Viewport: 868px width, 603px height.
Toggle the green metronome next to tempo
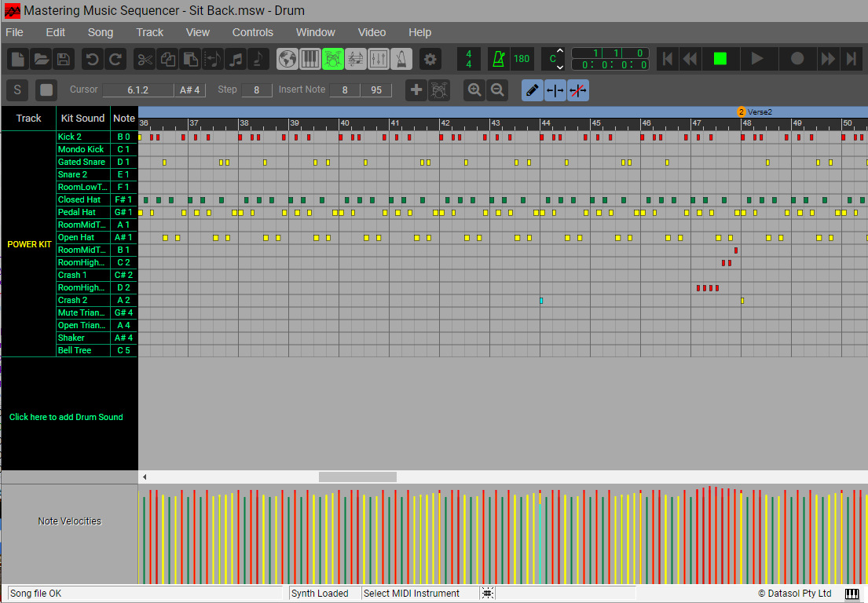pyautogui.click(x=498, y=59)
